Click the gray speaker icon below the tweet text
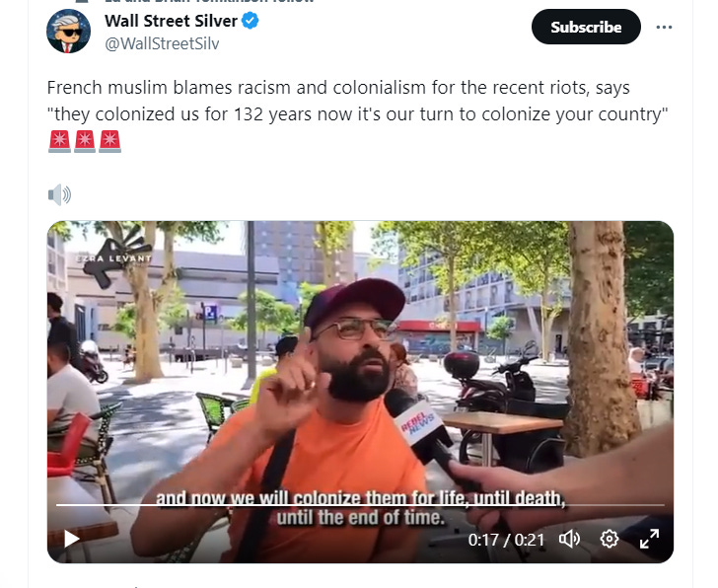 (x=59, y=195)
